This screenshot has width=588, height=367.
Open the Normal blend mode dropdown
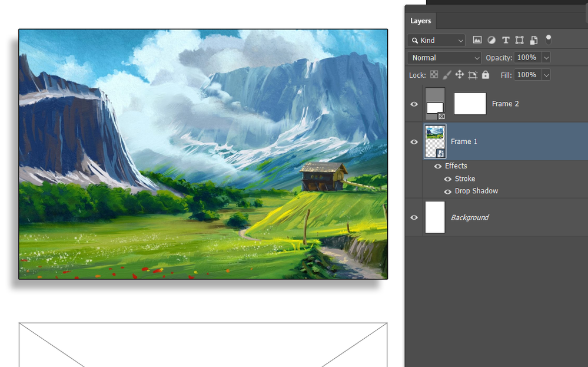point(444,58)
